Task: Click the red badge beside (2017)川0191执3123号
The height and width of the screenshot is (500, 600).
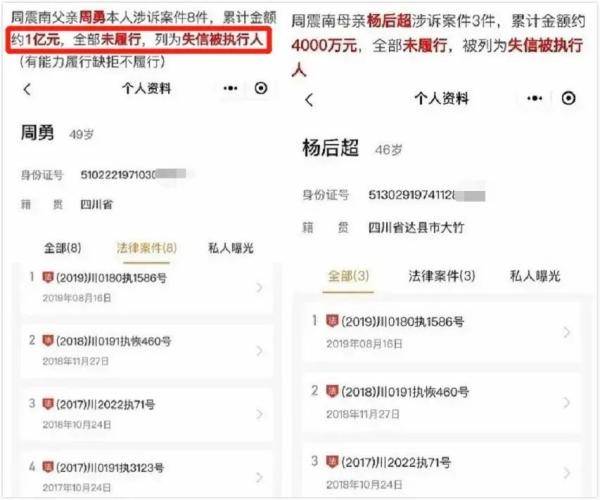Action: click(x=47, y=467)
